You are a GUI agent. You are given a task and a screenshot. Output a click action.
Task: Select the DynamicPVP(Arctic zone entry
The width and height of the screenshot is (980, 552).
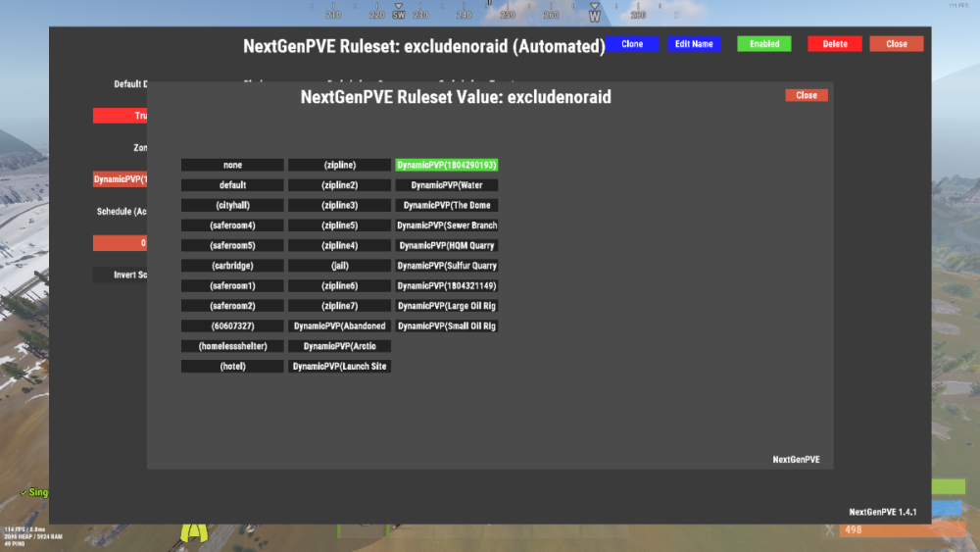tap(339, 346)
